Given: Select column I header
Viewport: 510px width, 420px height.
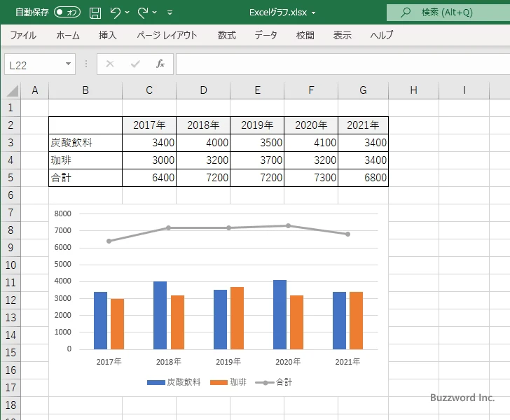Looking at the screenshot, I should (464, 90).
